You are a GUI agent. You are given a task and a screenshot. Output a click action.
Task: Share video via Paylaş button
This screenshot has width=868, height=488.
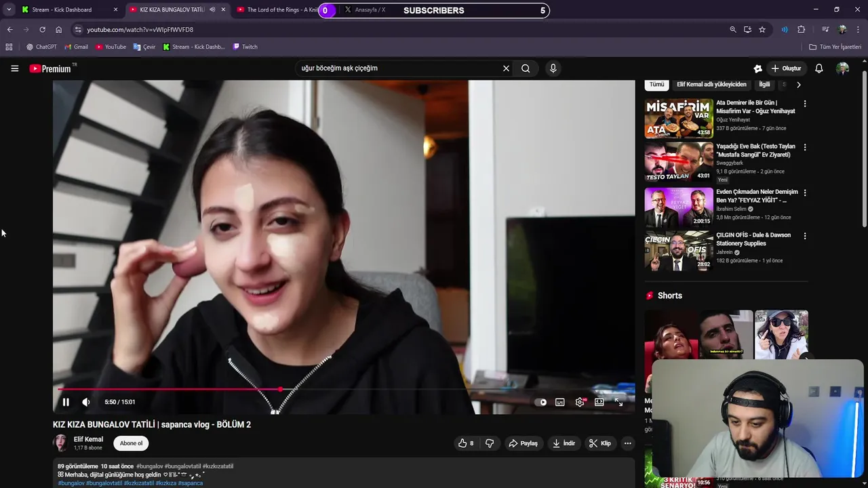523,443
